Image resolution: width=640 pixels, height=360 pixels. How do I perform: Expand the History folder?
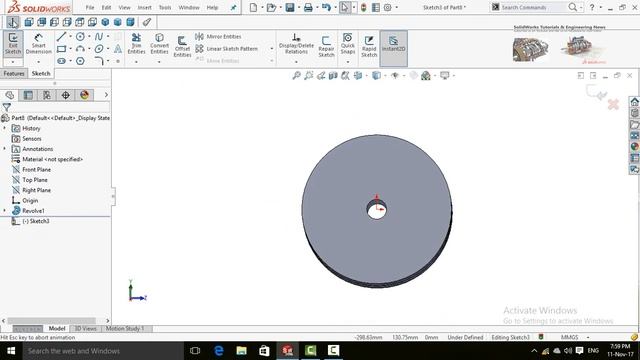(x=4, y=128)
